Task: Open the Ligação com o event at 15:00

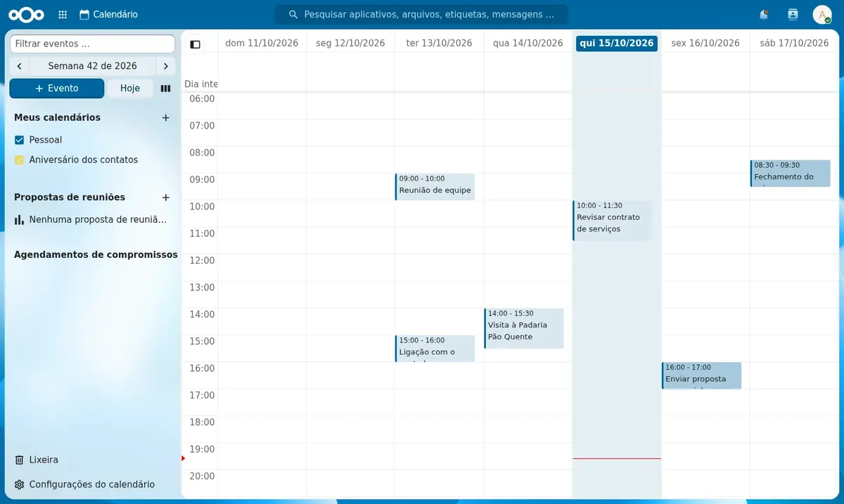Action: (x=435, y=348)
